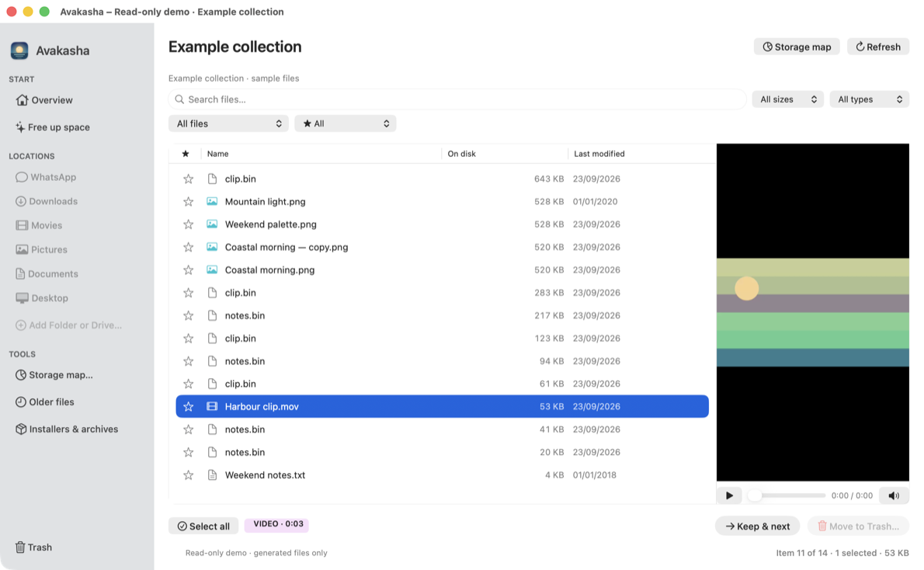Star Weekend notes.txt
Viewport: 924px width, 570px height.
pyautogui.click(x=188, y=475)
